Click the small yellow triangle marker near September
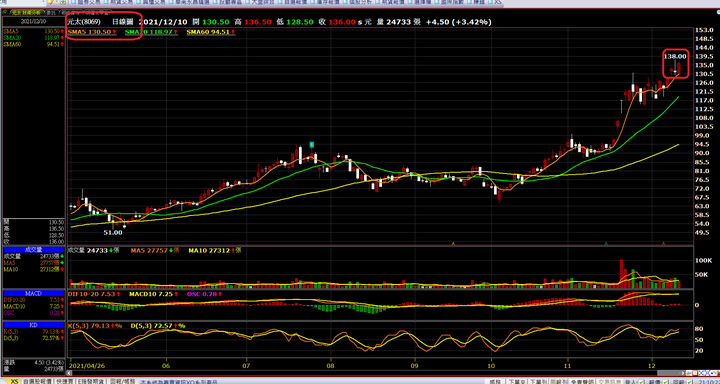This screenshot has width=720, height=384. pos(453,243)
